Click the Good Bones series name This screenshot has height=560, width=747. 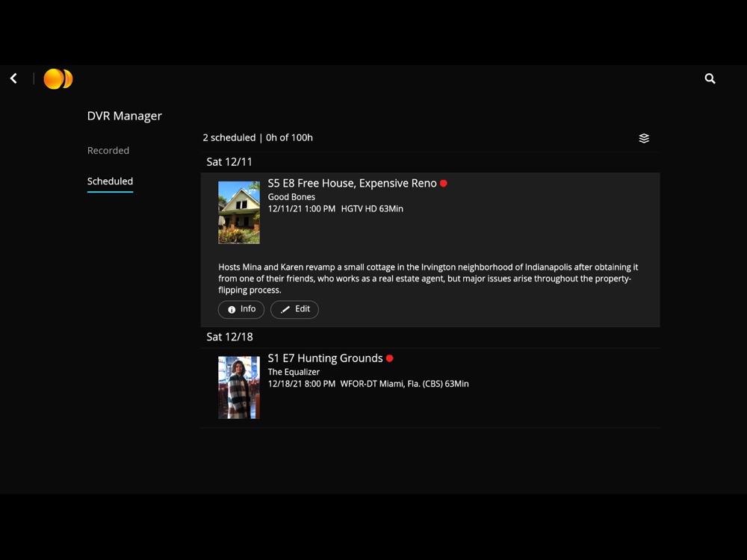[x=291, y=197]
